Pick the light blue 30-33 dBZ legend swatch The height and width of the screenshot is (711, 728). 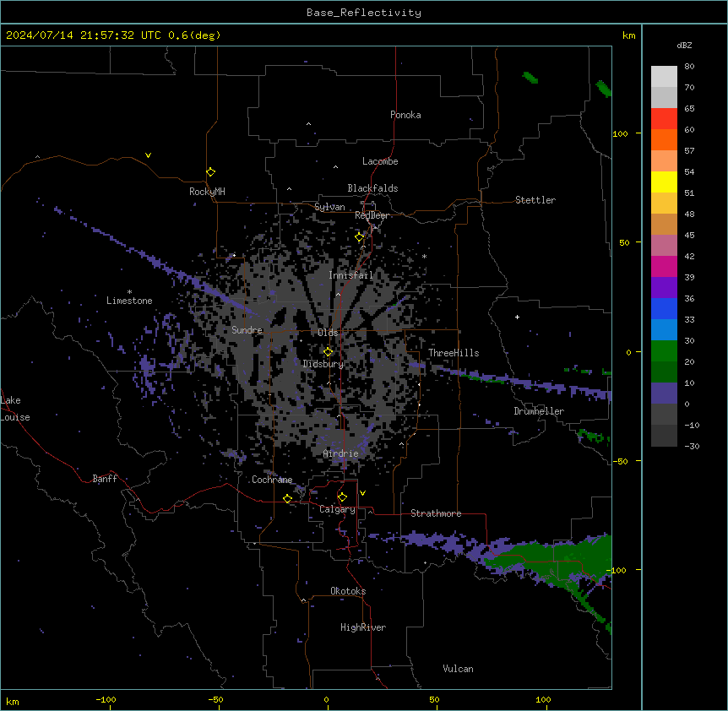tap(664, 330)
